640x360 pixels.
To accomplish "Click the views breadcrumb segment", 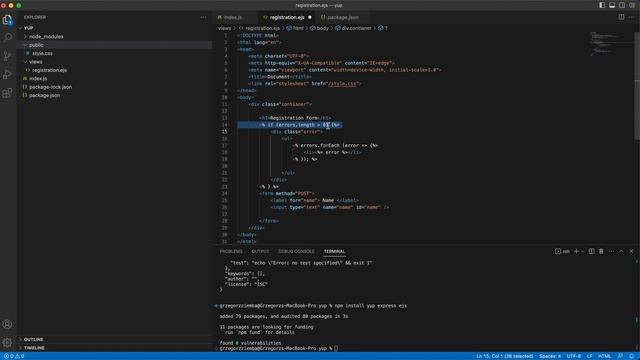I will (224, 28).
